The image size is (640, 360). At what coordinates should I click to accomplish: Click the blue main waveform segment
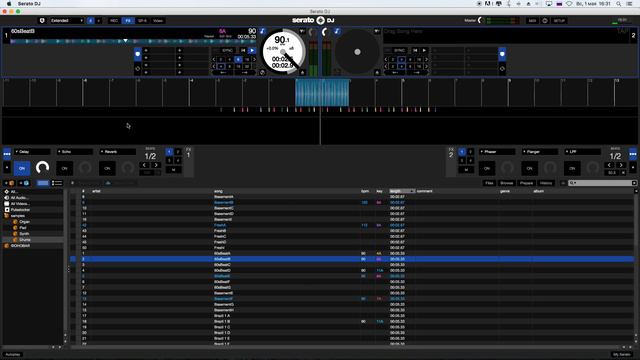click(x=322, y=93)
